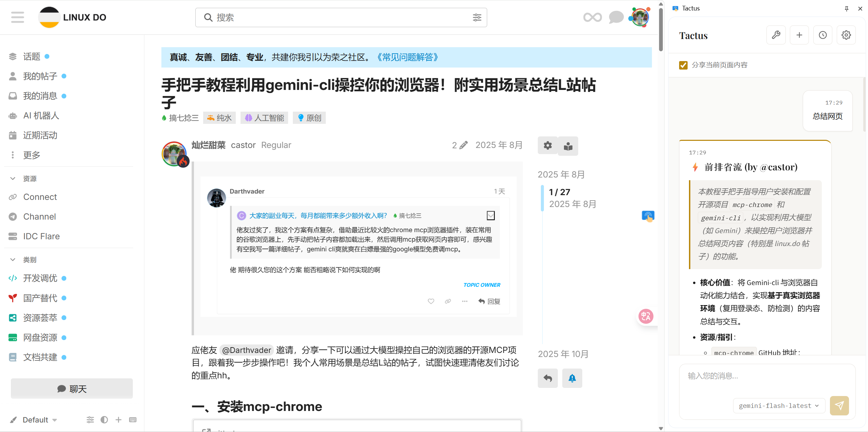Viewport: 868px width, 432px height.
Task: Open the 《常见问题解答》 link
Action: [407, 57]
